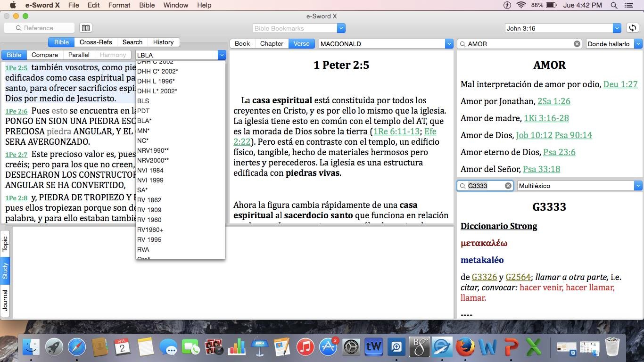The image size is (644, 362).
Task: Open System Preferences from the dock
Action: 351,348
